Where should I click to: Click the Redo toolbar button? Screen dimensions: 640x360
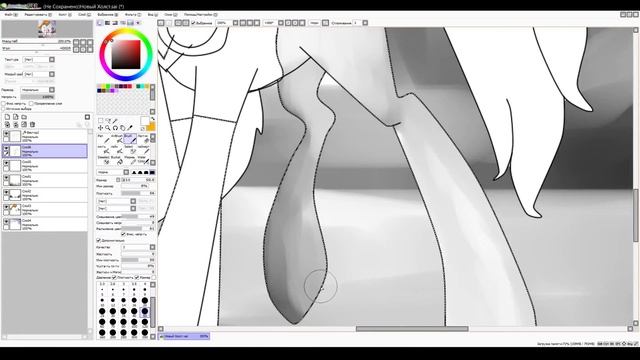click(x=169, y=23)
